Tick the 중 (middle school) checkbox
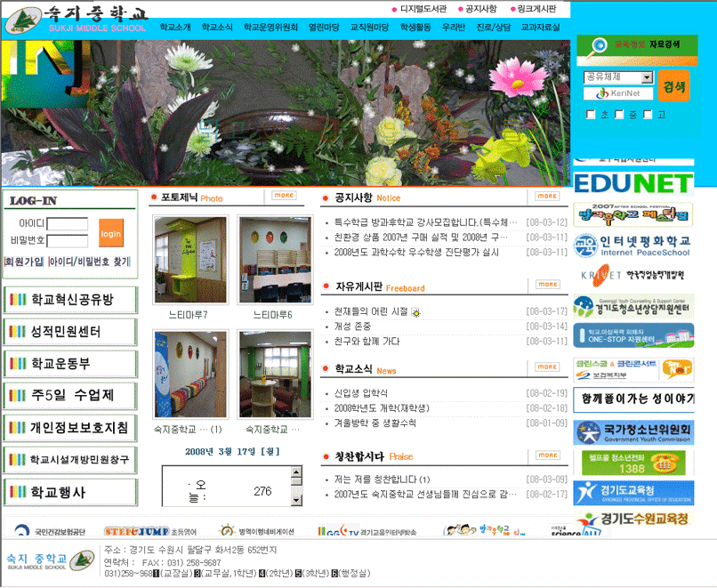 click(620, 115)
